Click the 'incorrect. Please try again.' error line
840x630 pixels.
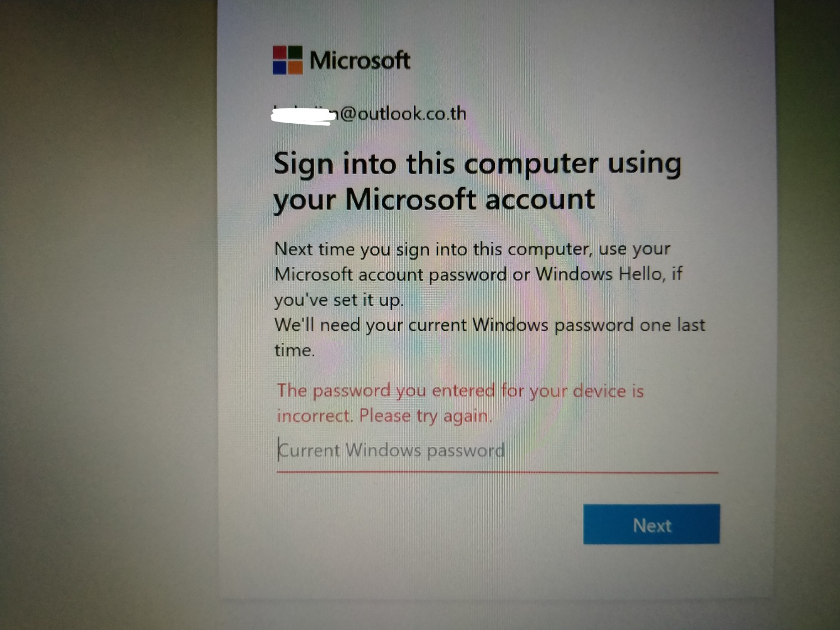pos(384,416)
